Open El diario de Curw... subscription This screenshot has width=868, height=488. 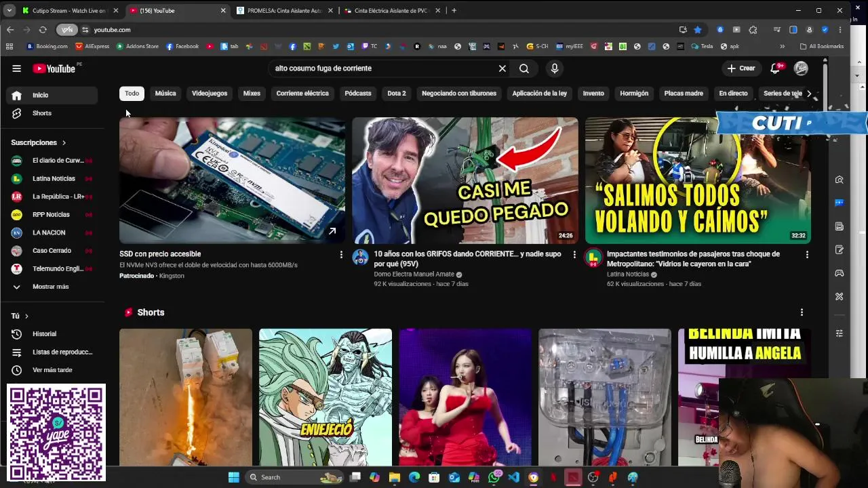[53, 161]
